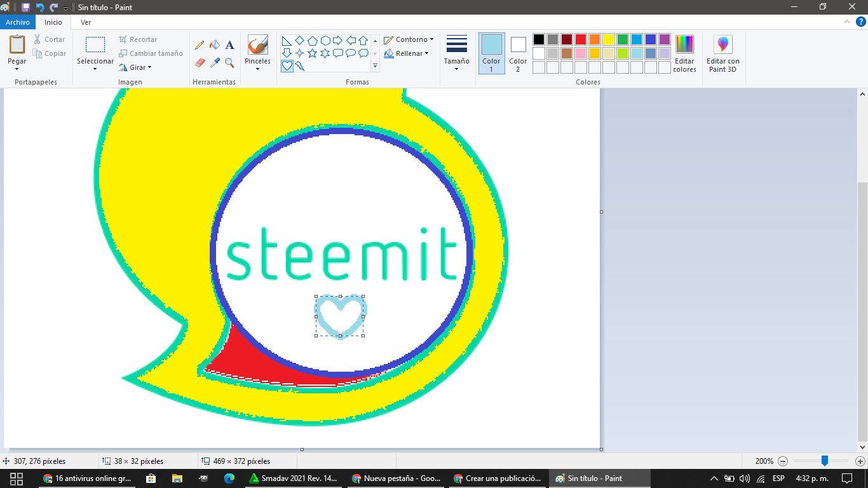Image resolution: width=868 pixels, height=488 pixels.
Task: Choose the left arrow shape
Action: pyautogui.click(x=350, y=41)
